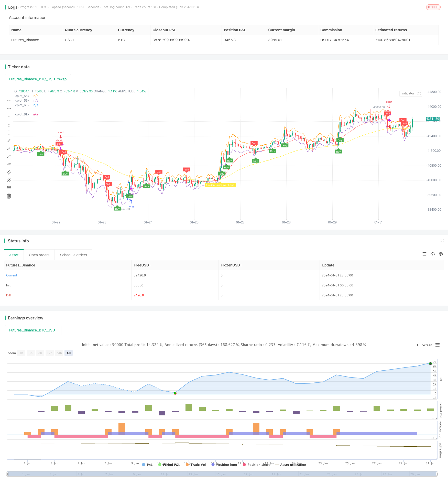Select the vertical ray line drawing tool
The height and width of the screenshot is (484, 448).
(x=9, y=125)
